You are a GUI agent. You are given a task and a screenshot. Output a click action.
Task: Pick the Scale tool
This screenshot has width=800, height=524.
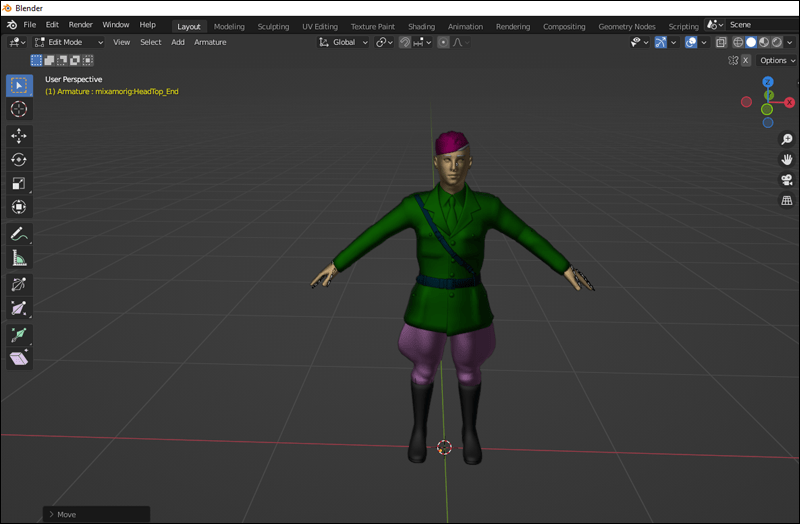click(x=19, y=183)
